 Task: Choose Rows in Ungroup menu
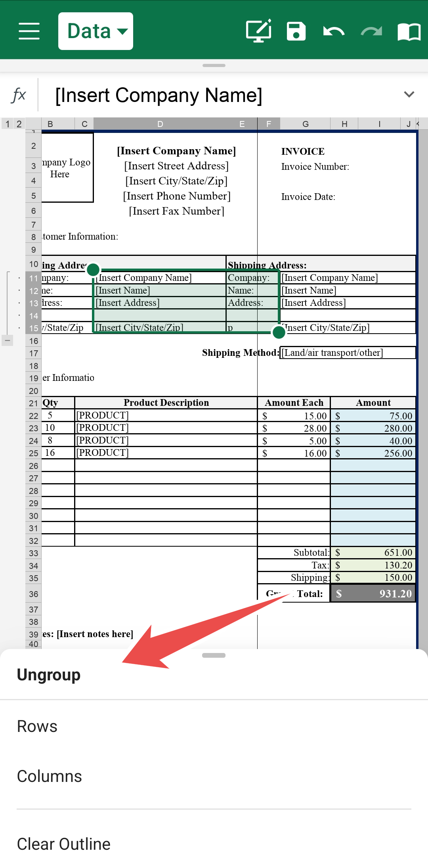coord(214,726)
